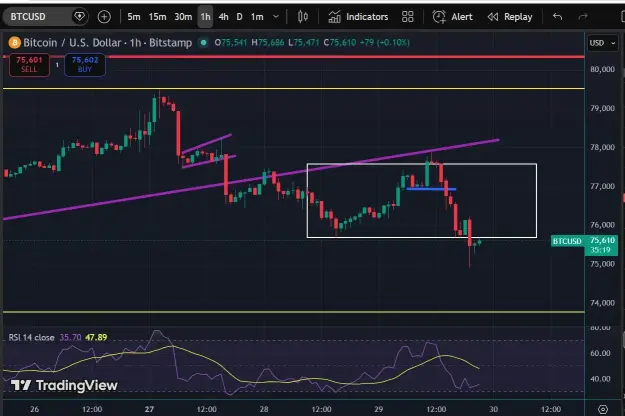Click the green market status dot

click(204, 43)
